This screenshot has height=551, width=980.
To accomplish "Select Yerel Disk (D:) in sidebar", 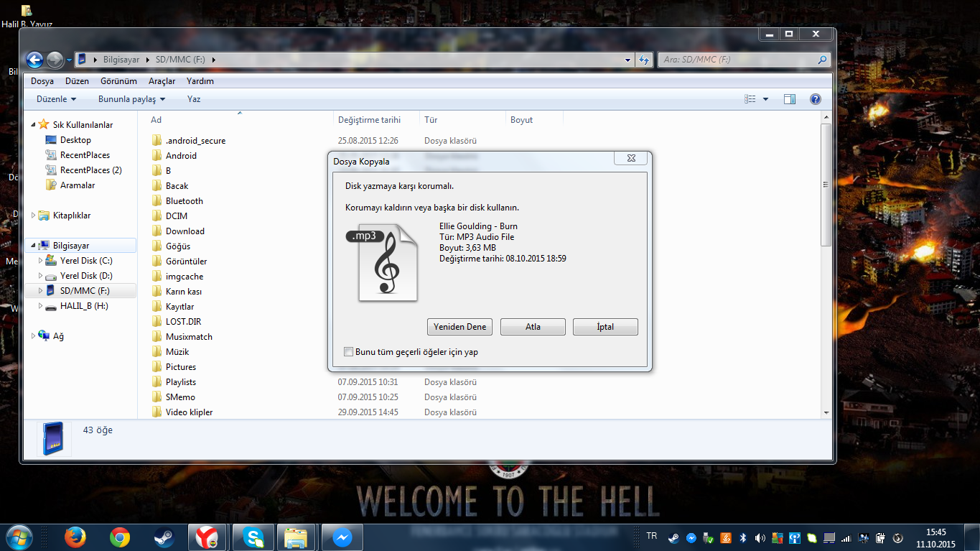I will [x=79, y=276].
